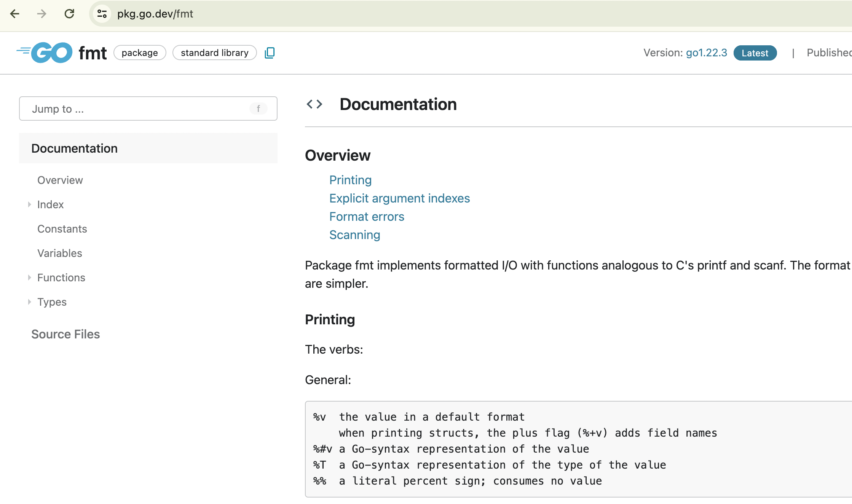Expand the Types section arrow

tap(29, 302)
